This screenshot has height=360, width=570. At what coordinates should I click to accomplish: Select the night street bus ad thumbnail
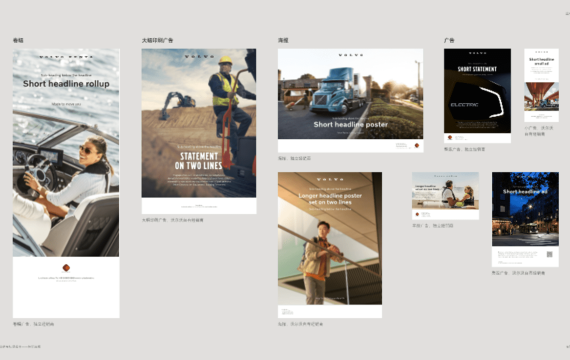click(x=525, y=219)
